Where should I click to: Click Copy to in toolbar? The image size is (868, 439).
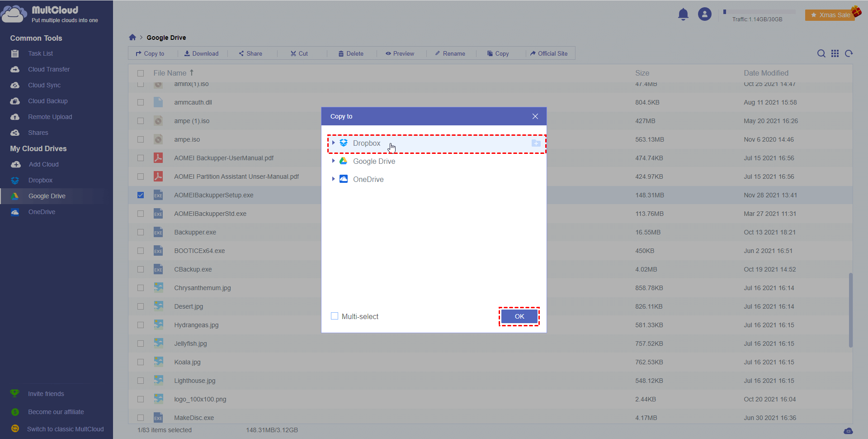tap(150, 53)
